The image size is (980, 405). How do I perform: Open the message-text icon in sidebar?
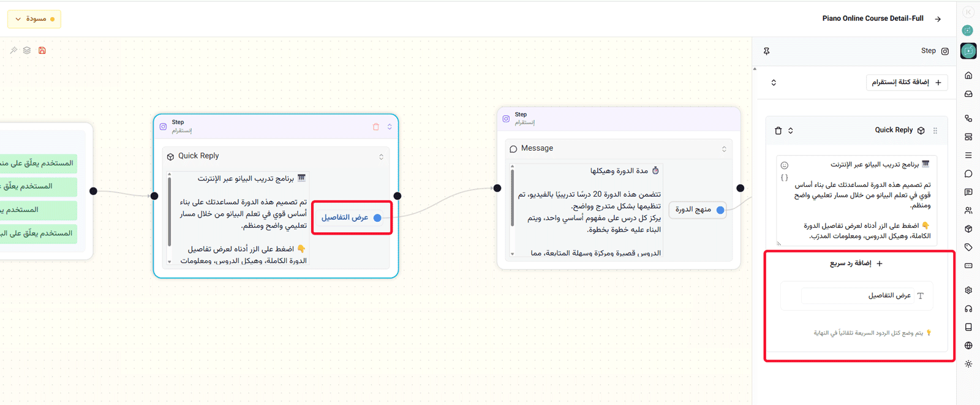(x=968, y=192)
